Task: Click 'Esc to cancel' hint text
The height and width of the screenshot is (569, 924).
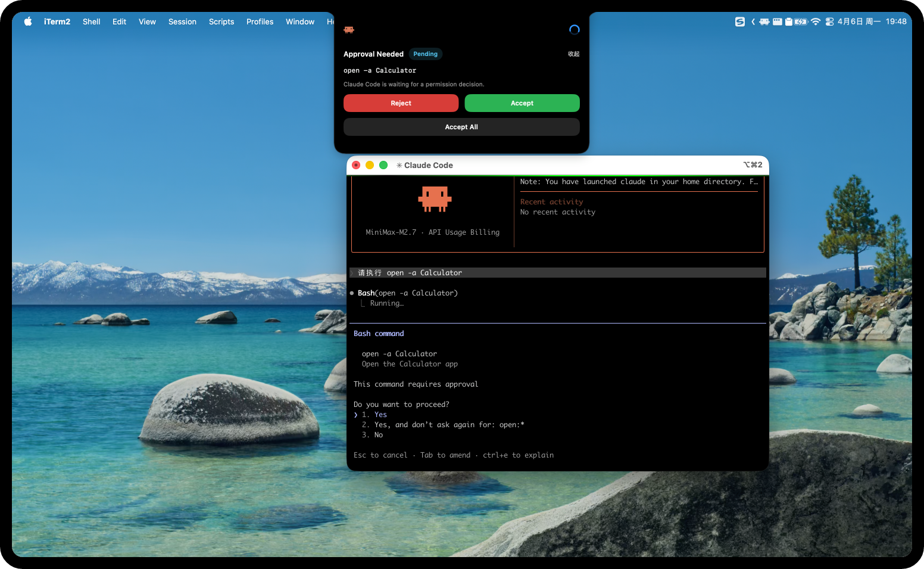Action: point(380,455)
